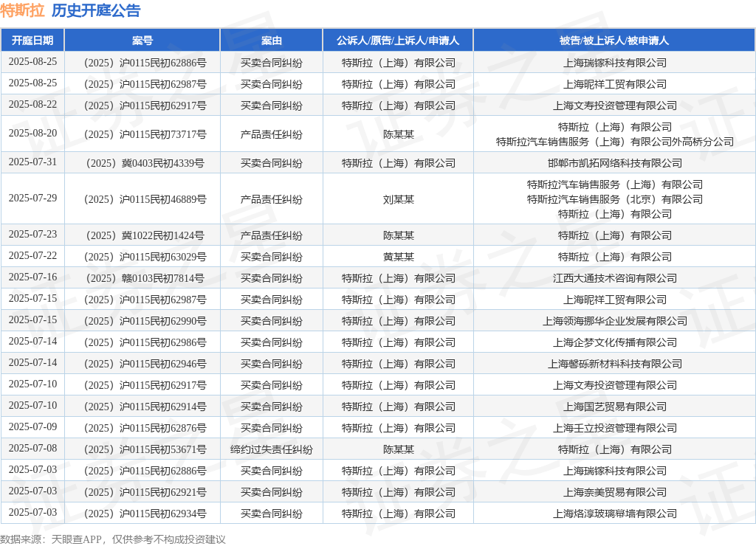Image resolution: width=756 pixels, height=546 pixels.
Task: Select the date cell 2025-07-29
Action: point(32,198)
